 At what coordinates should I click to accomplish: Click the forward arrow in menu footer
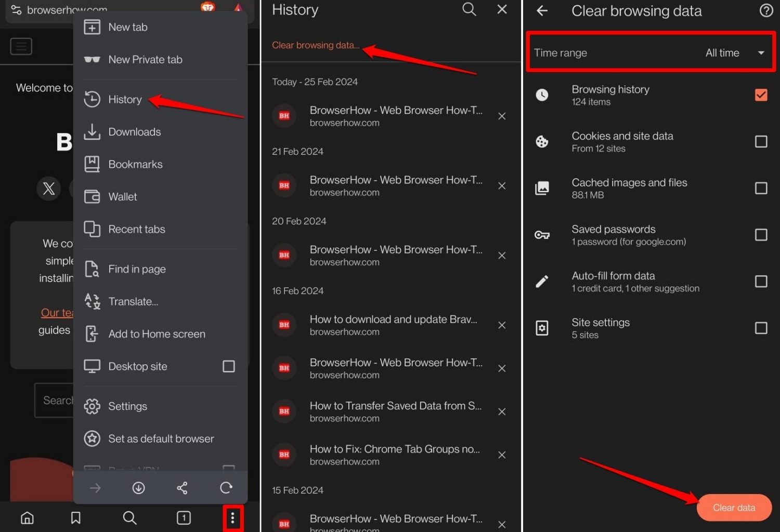coord(95,488)
